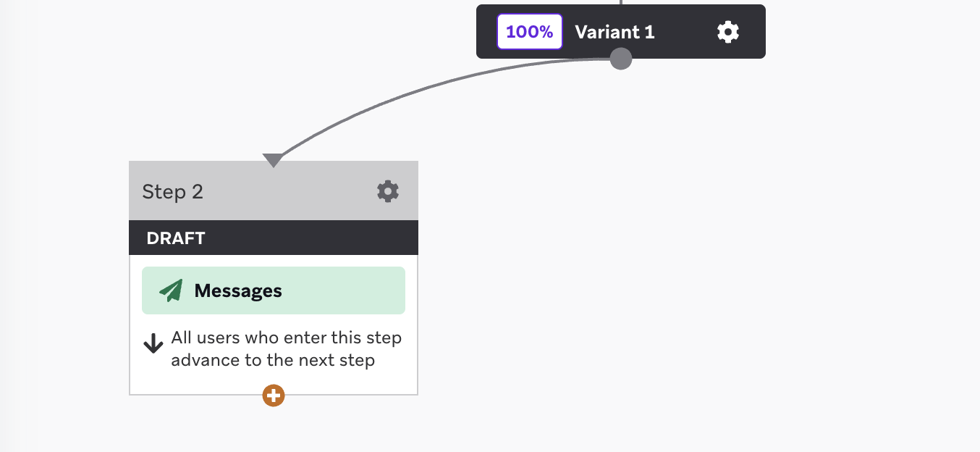Open Variant 1 settings gear
This screenshot has width=980, height=452.
727,32
